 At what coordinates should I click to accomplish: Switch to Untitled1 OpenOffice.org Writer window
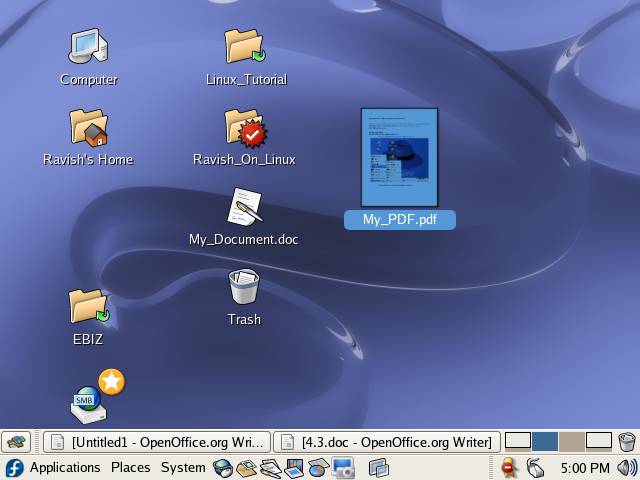click(157, 441)
